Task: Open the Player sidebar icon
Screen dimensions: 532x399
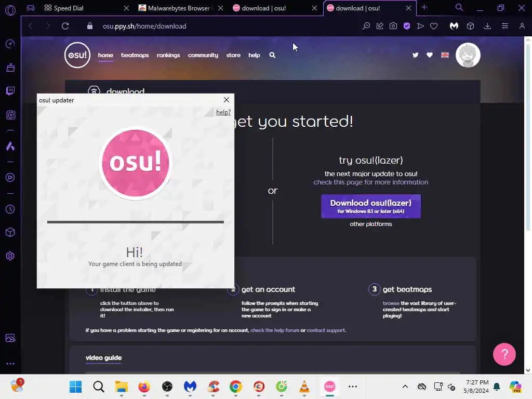Action: pos(10,178)
